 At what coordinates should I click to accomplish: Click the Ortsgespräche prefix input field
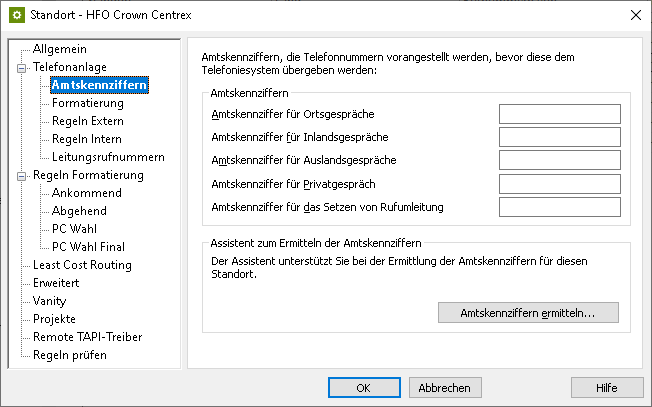click(560, 114)
